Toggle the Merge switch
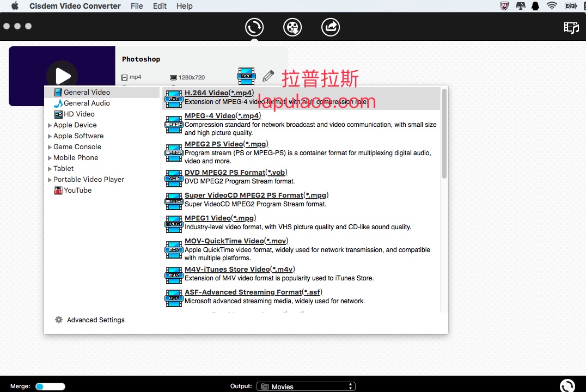This screenshot has height=392, width=586. (50, 387)
